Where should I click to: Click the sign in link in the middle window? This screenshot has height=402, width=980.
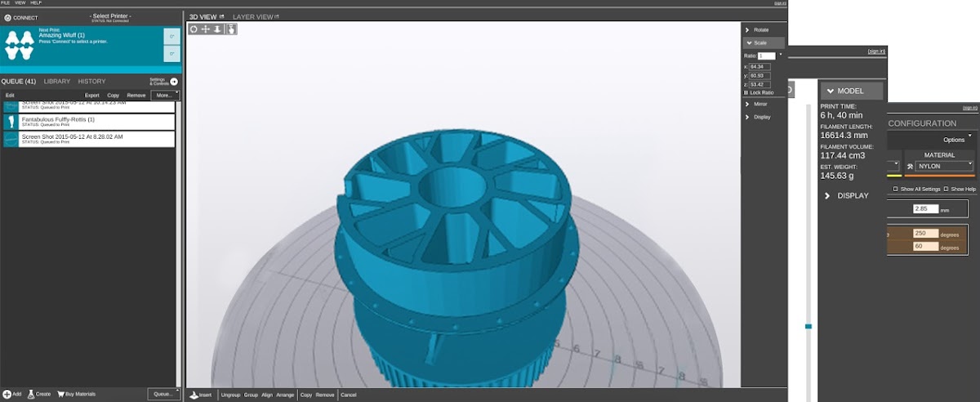(876, 51)
